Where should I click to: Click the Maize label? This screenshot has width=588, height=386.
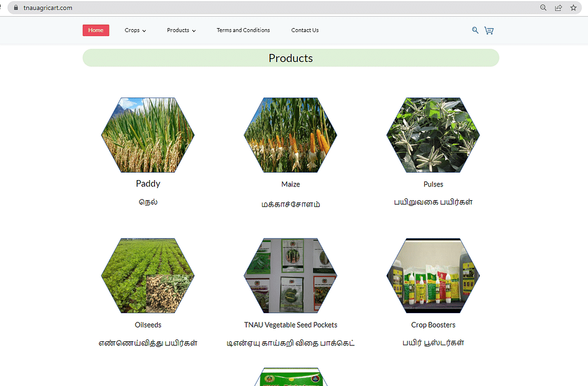[x=291, y=184]
